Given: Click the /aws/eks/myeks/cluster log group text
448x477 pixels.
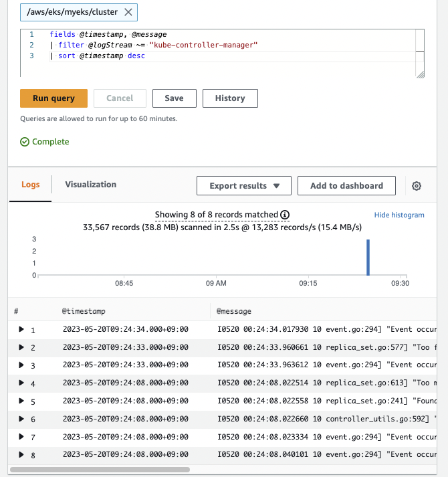Looking at the screenshot, I should coord(72,12).
